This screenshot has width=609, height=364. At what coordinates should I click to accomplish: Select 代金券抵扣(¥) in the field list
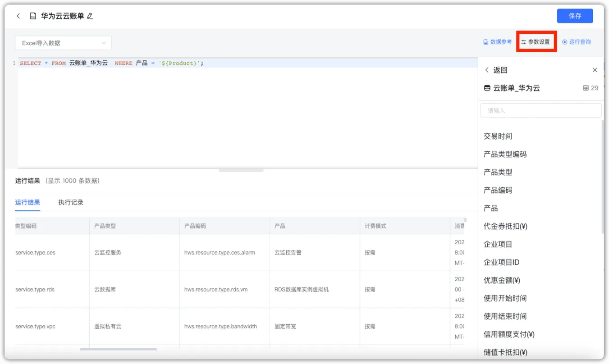coord(505,226)
